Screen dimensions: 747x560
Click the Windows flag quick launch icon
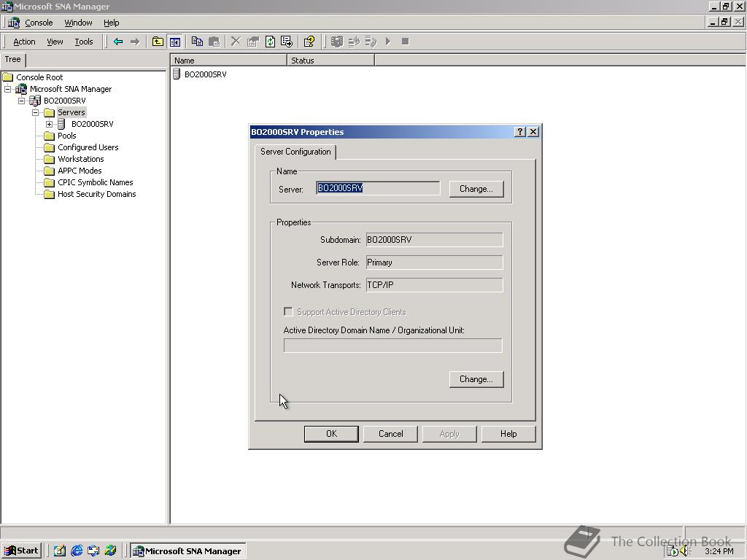(x=111, y=551)
